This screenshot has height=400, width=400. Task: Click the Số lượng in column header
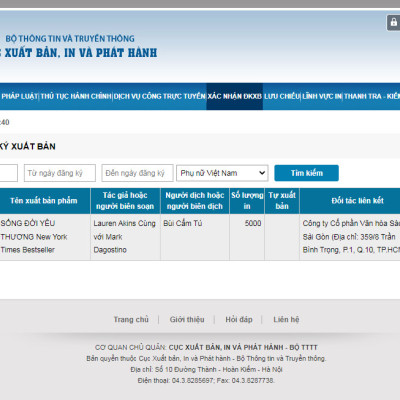click(x=247, y=201)
